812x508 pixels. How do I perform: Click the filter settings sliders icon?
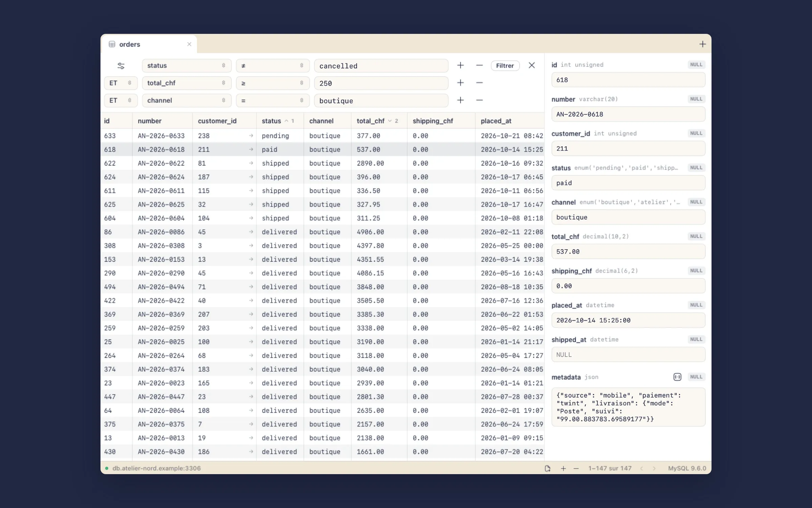121,66
